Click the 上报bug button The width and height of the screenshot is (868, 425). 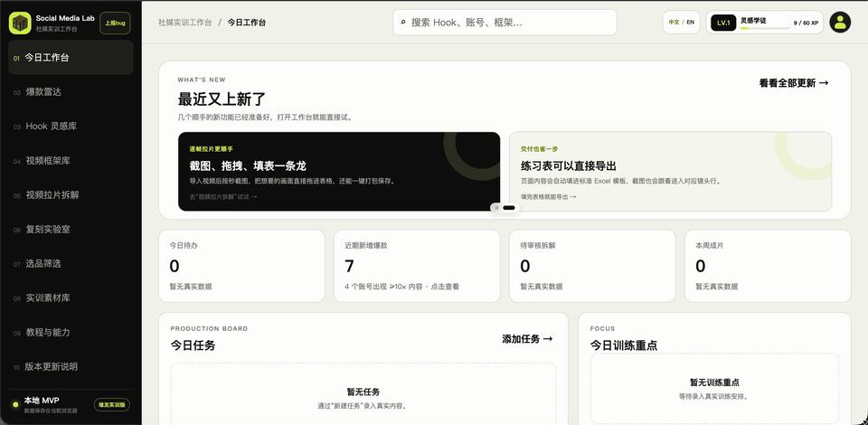(115, 24)
